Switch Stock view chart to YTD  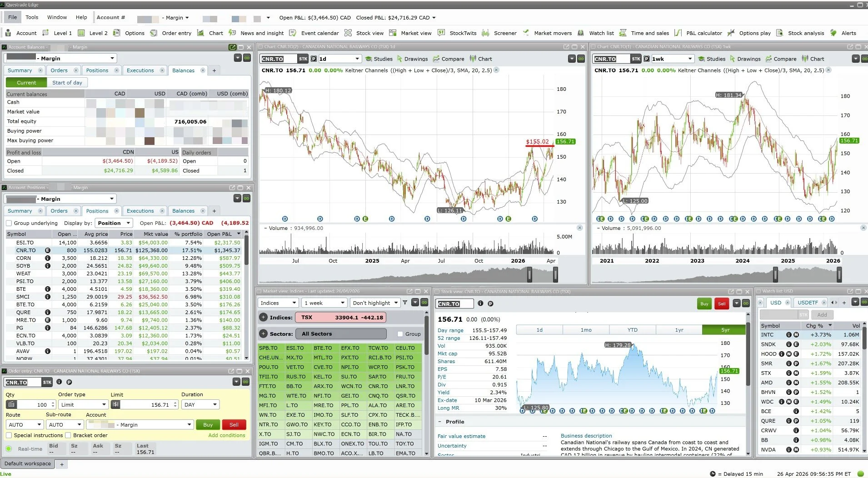632,330
